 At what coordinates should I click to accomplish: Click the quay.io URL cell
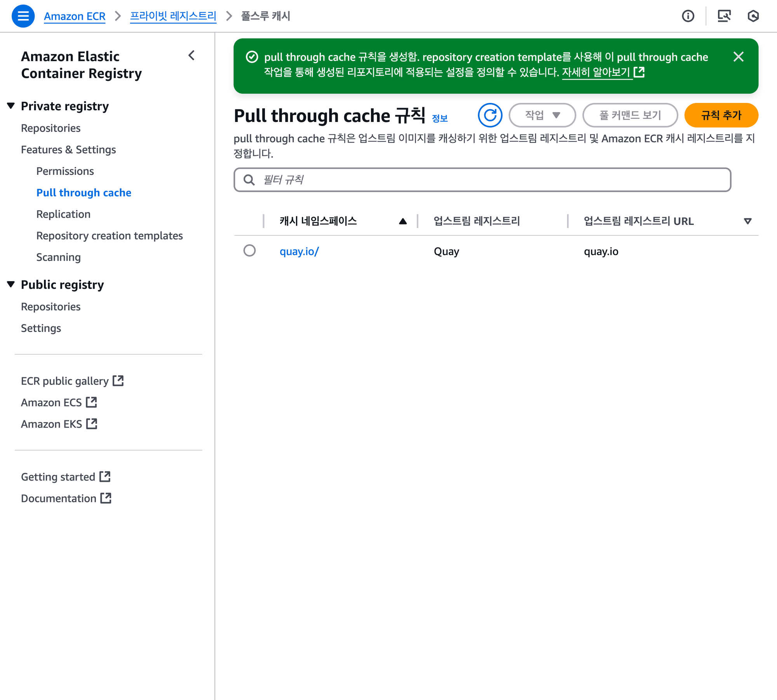(601, 251)
